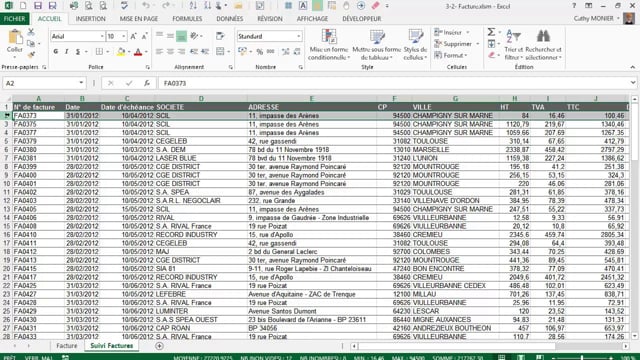This screenshot has height=360, width=640.
Task: Switch to the FORMULES tab
Action: pos(187,19)
